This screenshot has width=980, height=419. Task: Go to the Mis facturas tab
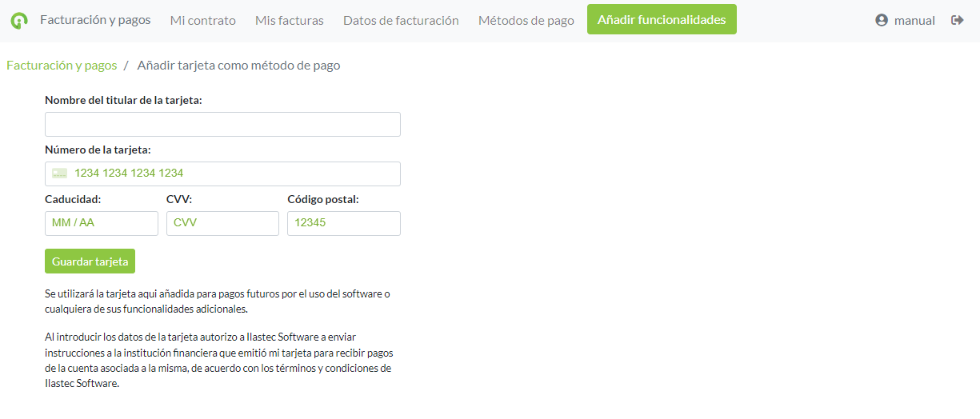[289, 20]
